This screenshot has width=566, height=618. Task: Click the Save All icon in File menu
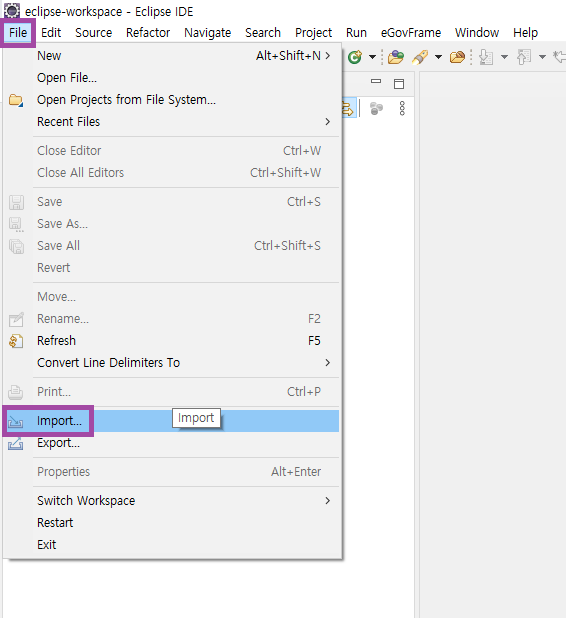pyautogui.click(x=16, y=246)
